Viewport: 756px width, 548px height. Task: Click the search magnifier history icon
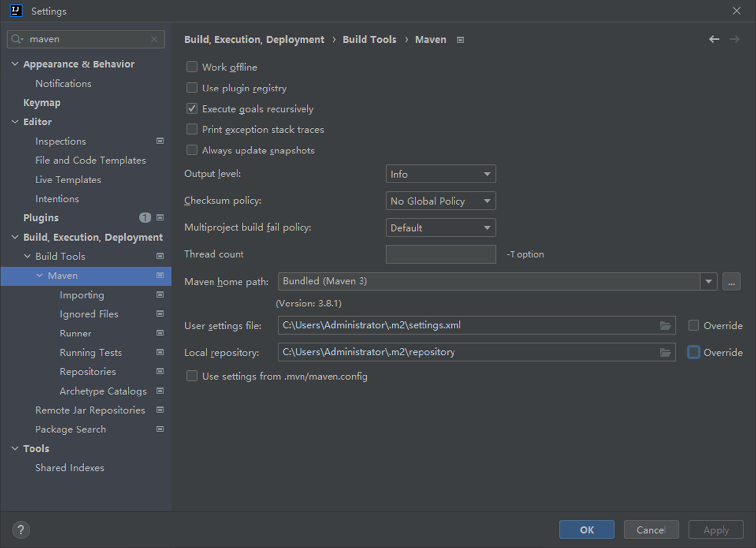(17, 39)
